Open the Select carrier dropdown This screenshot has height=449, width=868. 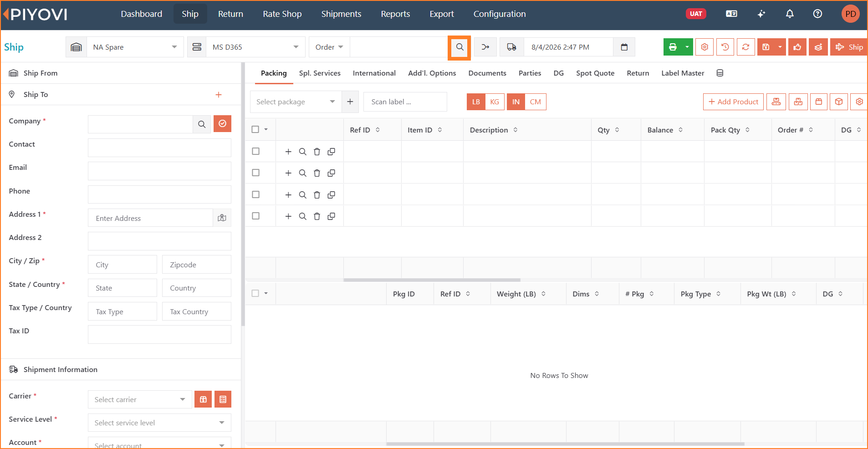pos(140,399)
